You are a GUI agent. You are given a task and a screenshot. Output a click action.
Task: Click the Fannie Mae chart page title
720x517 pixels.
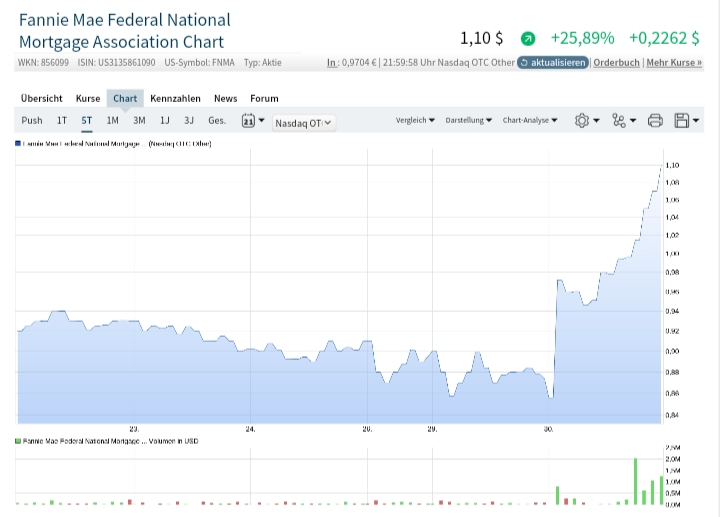(124, 31)
